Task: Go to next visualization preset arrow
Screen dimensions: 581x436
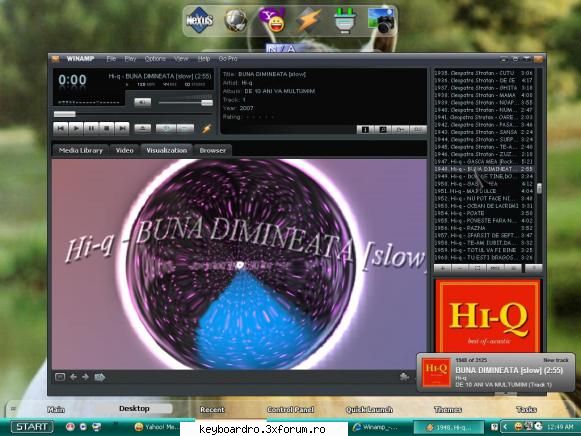Action: coord(85,377)
